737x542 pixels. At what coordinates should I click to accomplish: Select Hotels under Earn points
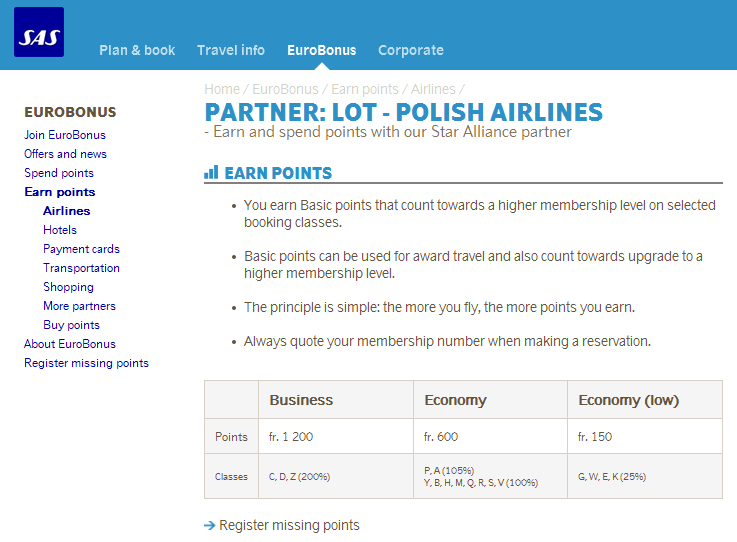(60, 230)
